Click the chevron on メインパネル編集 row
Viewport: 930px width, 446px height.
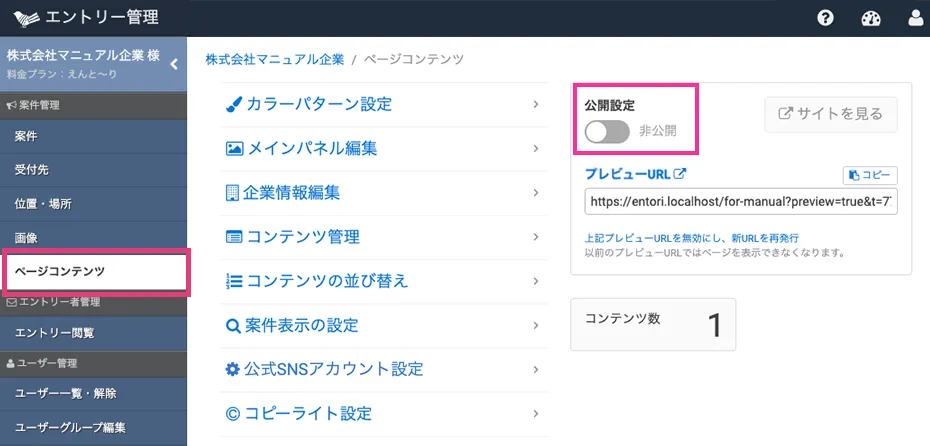536,148
